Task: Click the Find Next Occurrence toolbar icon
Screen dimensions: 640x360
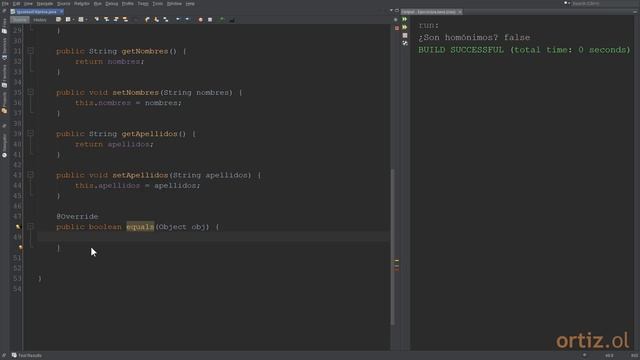Action: 116,19
